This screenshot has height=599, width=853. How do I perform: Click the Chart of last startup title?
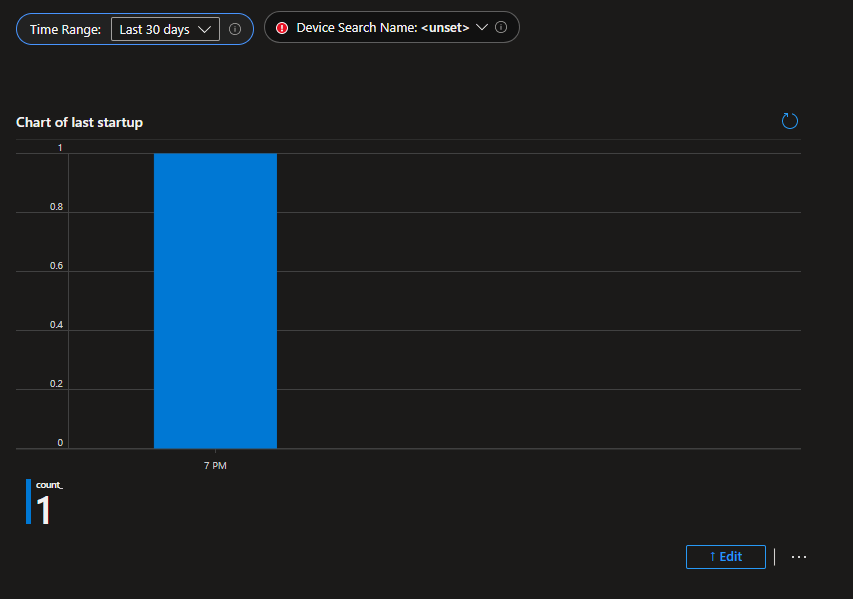(x=79, y=122)
